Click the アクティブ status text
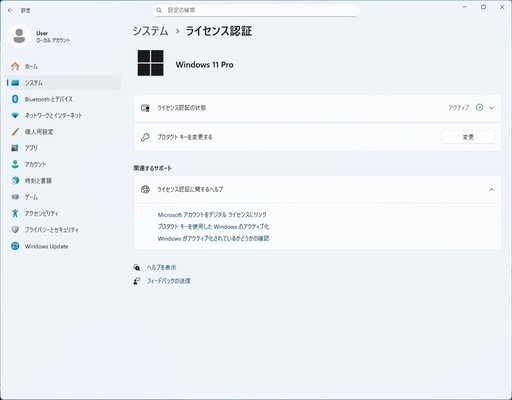This screenshot has width=512, height=400. point(459,108)
